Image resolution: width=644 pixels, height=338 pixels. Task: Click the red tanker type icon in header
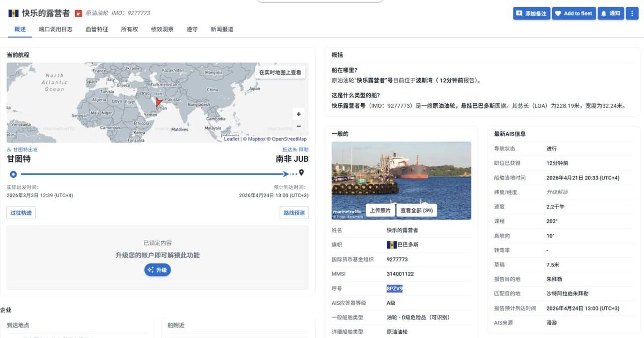[x=78, y=13]
